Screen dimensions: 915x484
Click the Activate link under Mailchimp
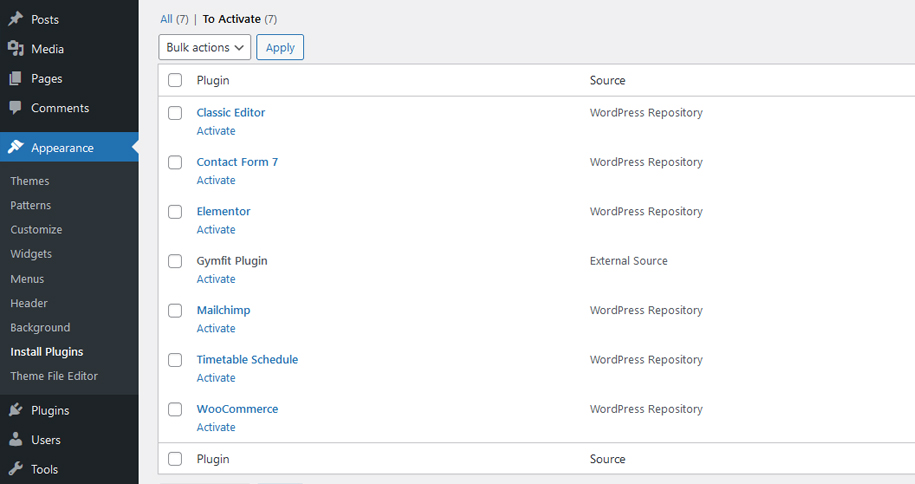(216, 328)
